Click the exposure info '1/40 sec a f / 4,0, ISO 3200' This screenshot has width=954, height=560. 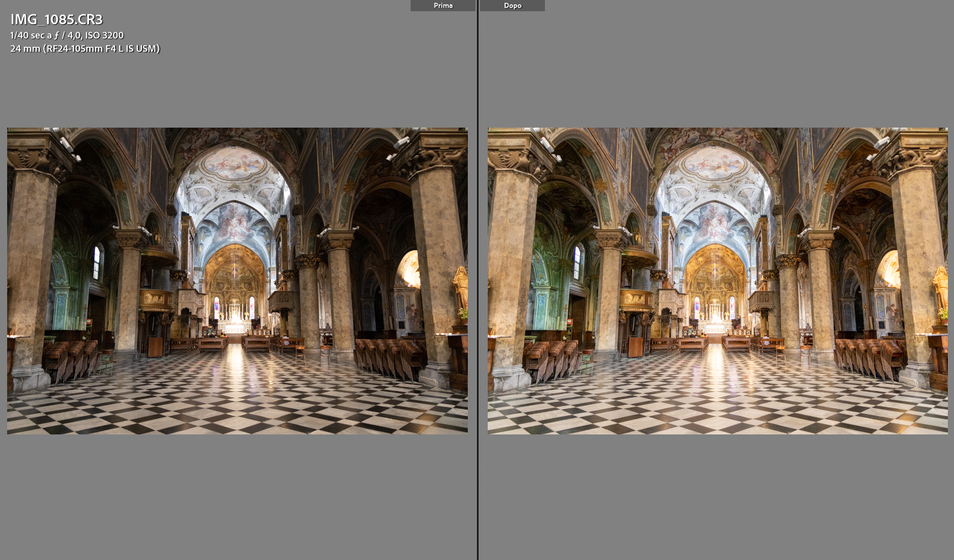pos(67,35)
